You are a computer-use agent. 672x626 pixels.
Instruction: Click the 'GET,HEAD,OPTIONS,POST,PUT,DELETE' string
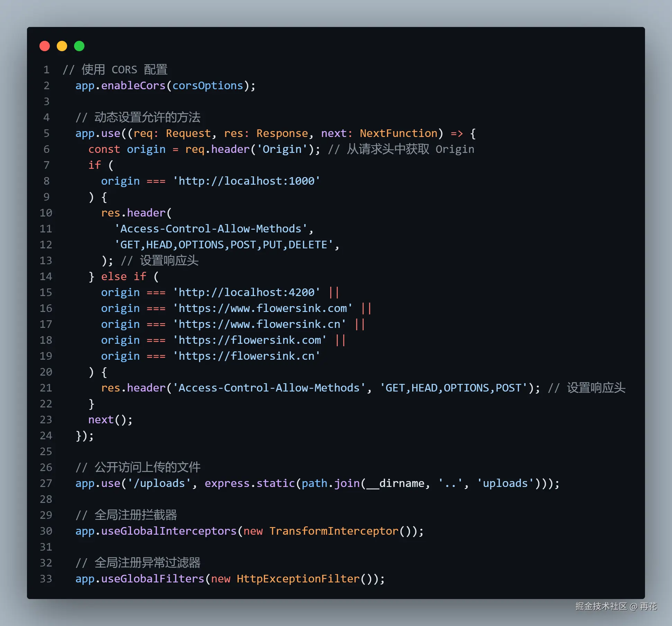(224, 245)
